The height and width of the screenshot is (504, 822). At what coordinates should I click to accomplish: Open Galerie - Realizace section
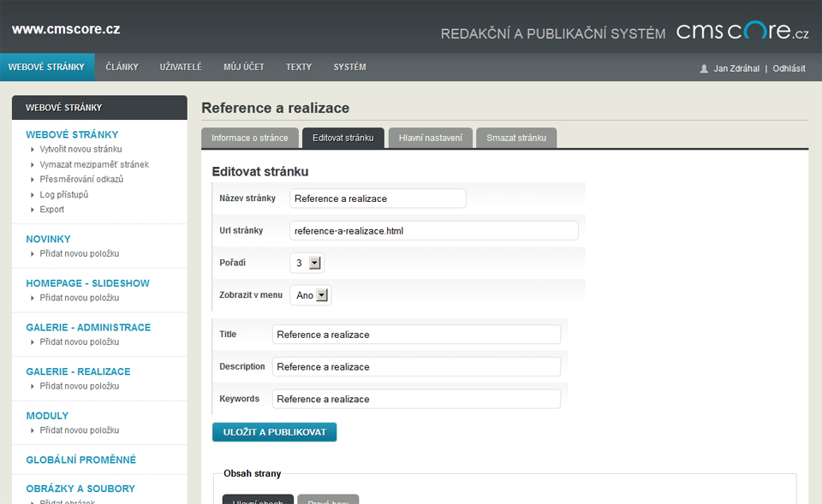tap(78, 371)
